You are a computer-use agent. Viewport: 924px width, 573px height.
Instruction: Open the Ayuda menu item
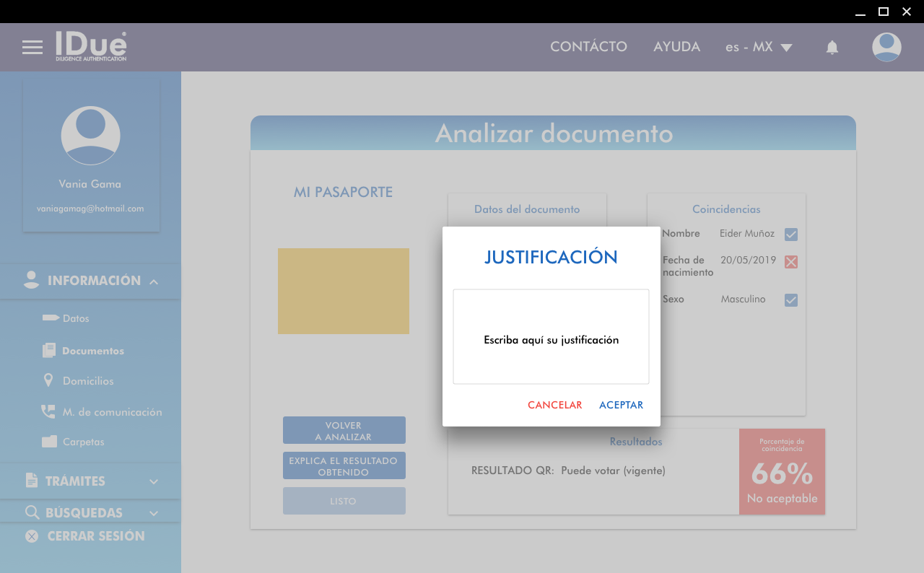pos(676,47)
